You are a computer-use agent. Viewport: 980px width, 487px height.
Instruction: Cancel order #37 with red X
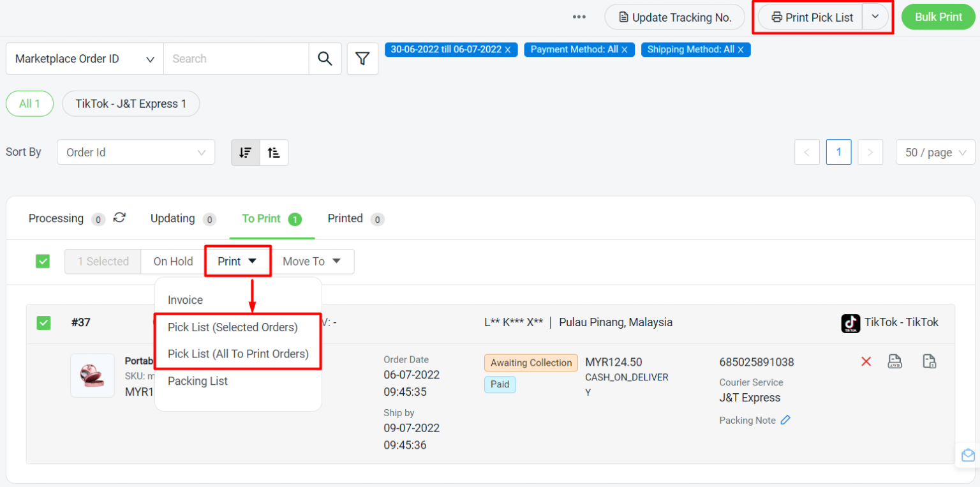[x=866, y=362]
